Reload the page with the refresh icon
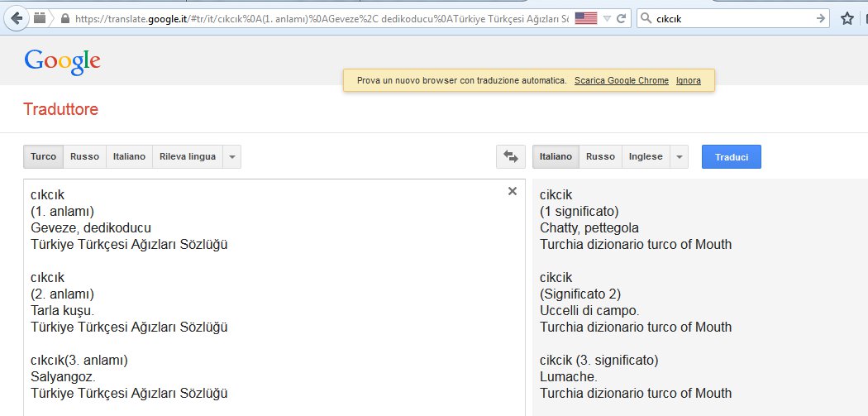This screenshot has width=868, height=416. tap(621, 18)
